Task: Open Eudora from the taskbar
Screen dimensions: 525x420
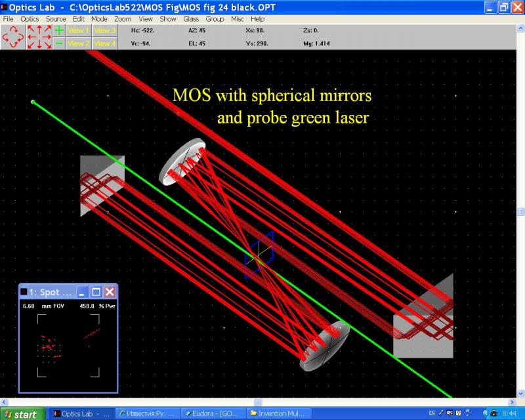Action: 213,414
